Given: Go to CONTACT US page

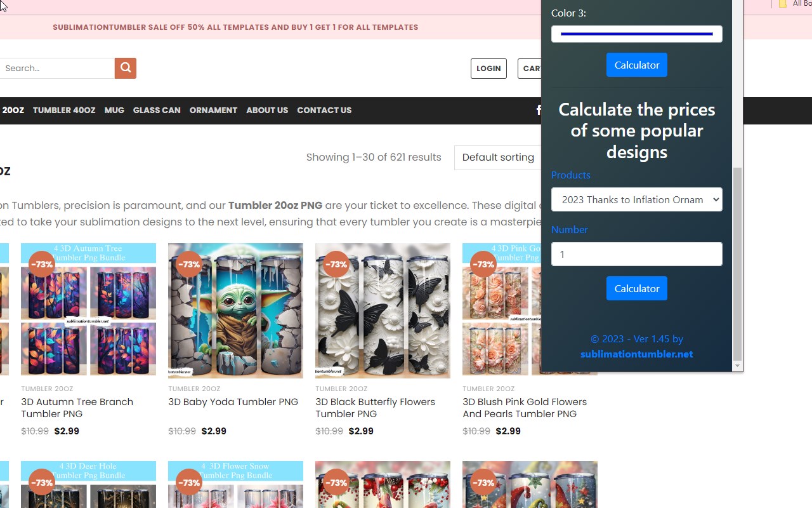Looking at the screenshot, I should pos(324,110).
